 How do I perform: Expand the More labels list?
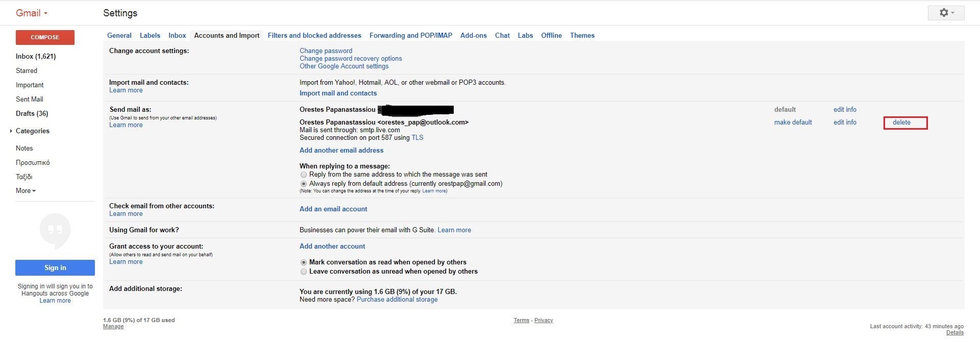tap(26, 190)
